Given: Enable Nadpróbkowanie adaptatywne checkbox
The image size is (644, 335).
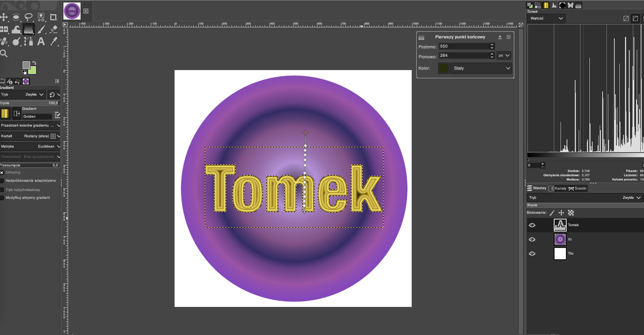Looking at the screenshot, I should pyautogui.click(x=2, y=181).
